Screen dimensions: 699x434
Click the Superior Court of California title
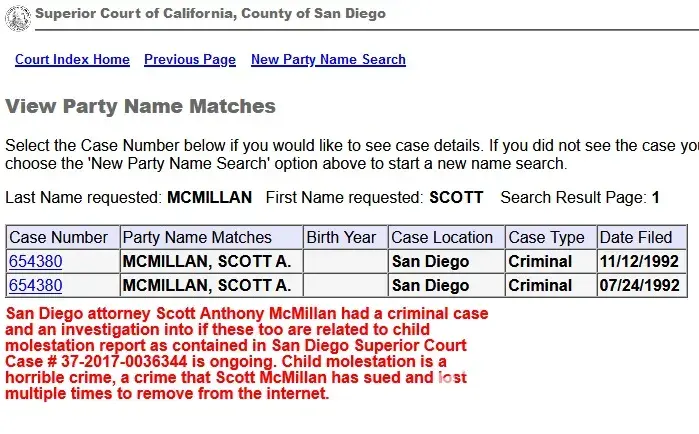(210, 14)
